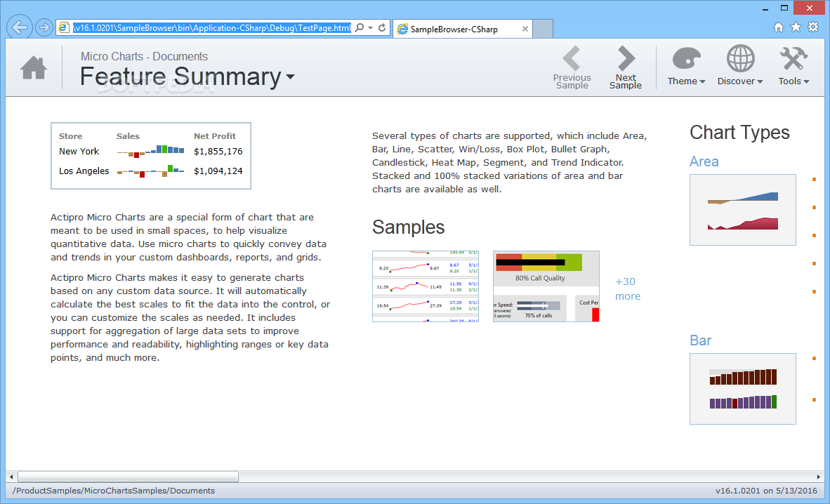
Task: Open the Area chart thumbnail
Action: point(743,210)
